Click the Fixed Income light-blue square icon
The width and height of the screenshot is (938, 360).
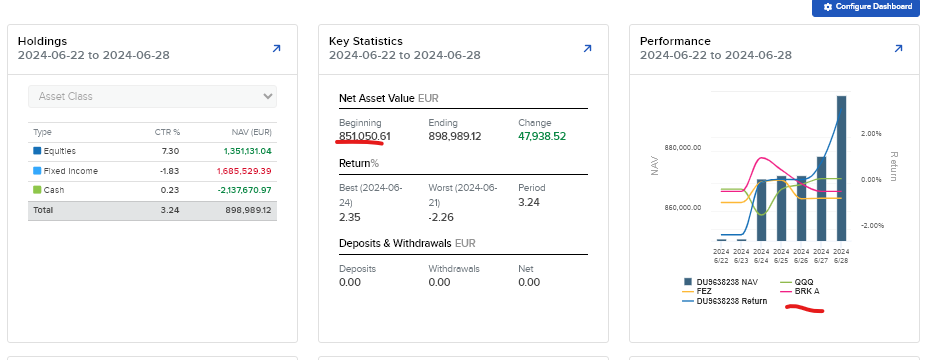point(37,171)
